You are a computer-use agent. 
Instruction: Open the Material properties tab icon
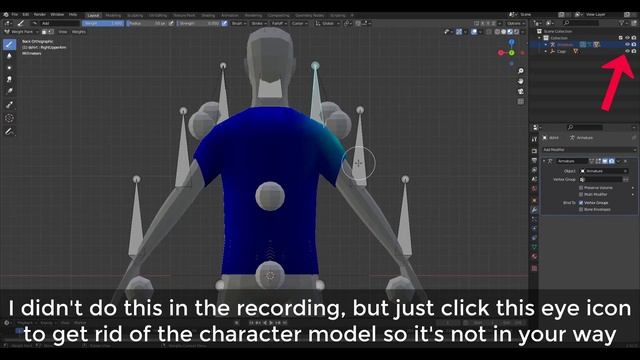click(x=534, y=256)
